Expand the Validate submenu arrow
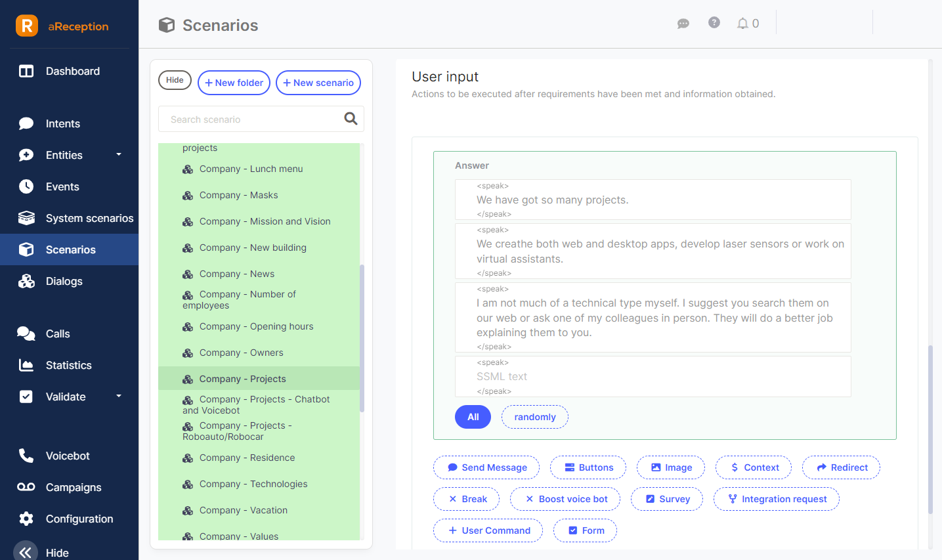The height and width of the screenshot is (560, 942). (x=119, y=396)
